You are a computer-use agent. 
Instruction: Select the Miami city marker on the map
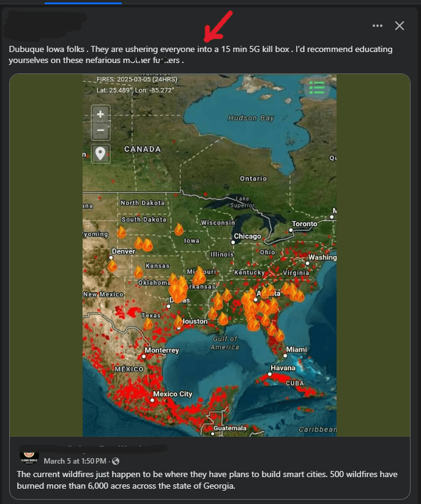286,355
